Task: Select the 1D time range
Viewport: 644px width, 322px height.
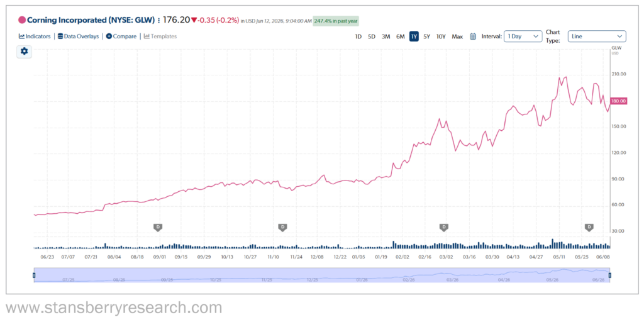Action: 358,36
